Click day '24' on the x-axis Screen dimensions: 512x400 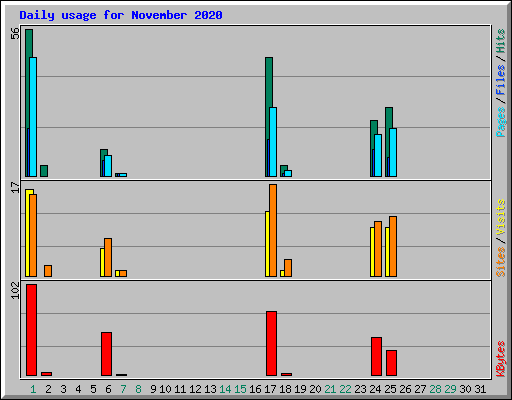375,389
